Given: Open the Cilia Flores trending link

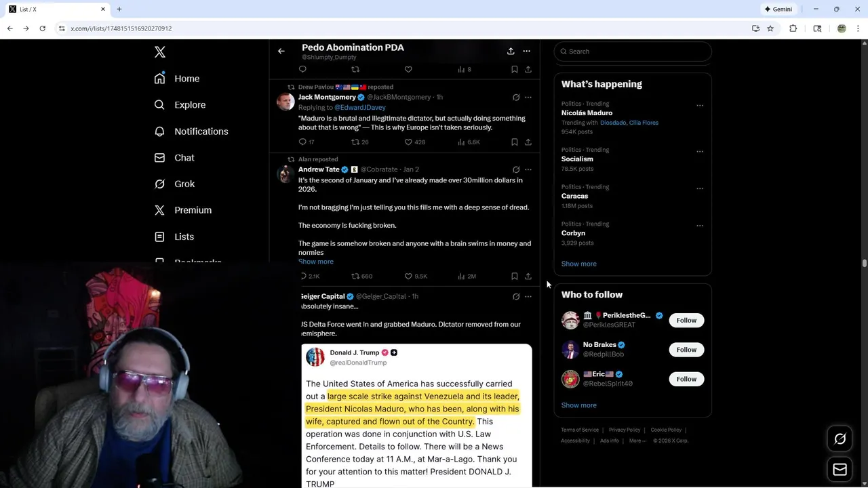Looking at the screenshot, I should click(x=644, y=123).
